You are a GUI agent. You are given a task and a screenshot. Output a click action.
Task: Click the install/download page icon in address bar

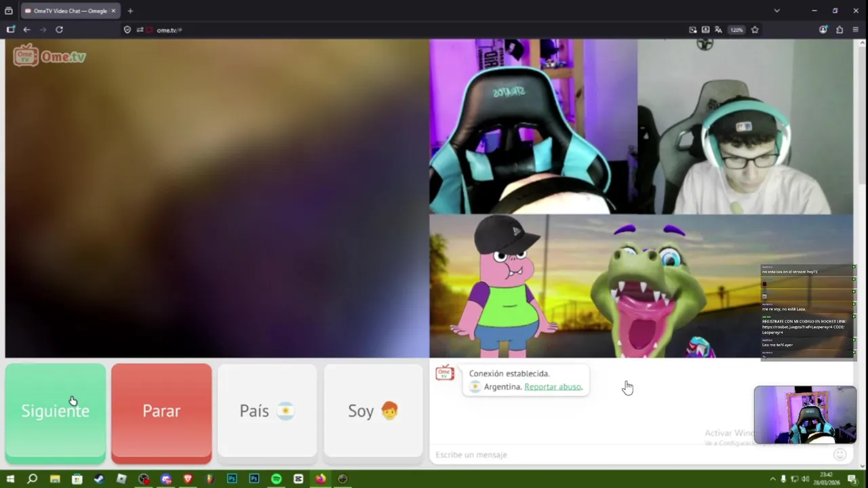point(705,30)
